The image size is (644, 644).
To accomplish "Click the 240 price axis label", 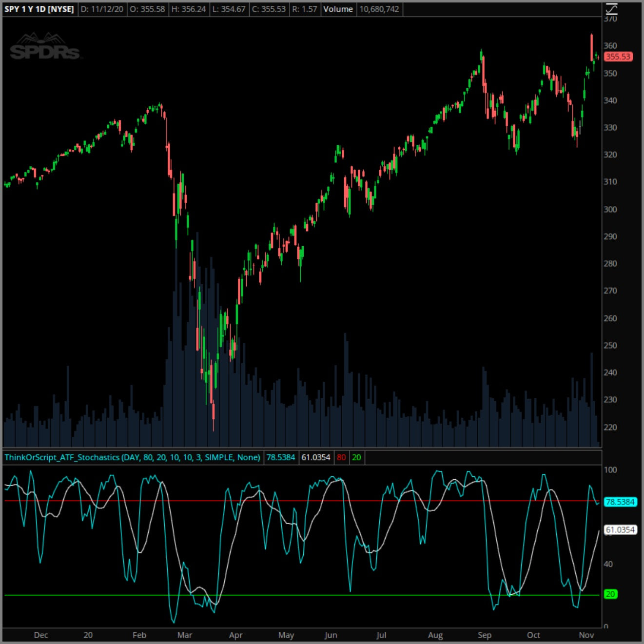I will (610, 372).
